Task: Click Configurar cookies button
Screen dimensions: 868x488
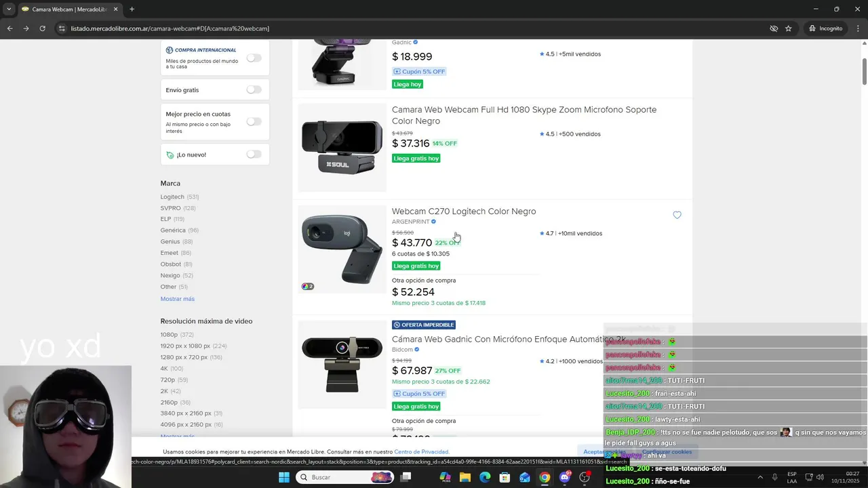Action: click(x=667, y=451)
